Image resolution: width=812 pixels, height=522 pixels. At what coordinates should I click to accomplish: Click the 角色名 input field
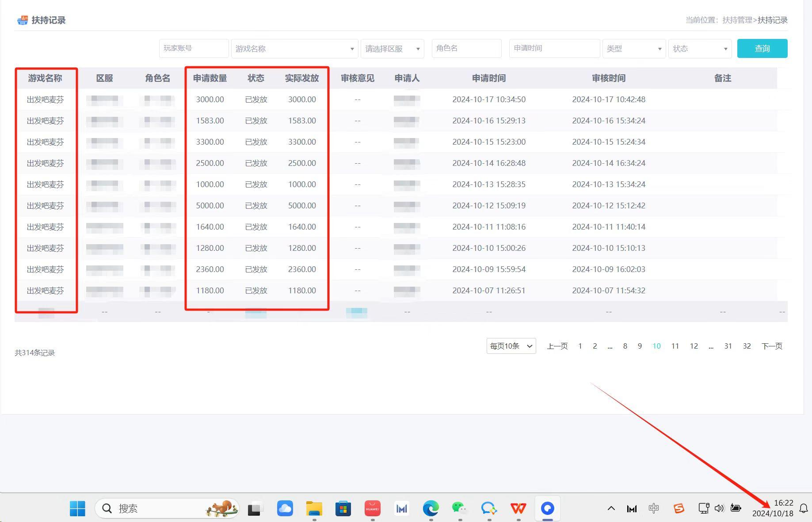[466, 48]
